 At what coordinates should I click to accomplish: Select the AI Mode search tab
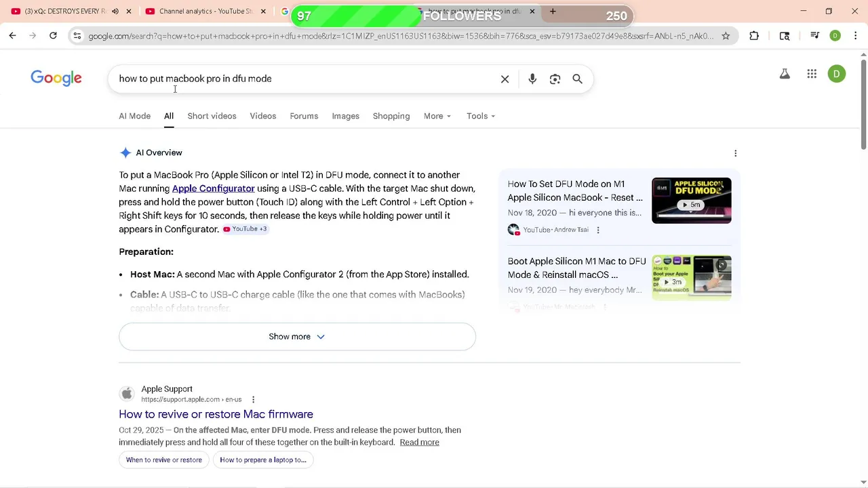[134, 116]
